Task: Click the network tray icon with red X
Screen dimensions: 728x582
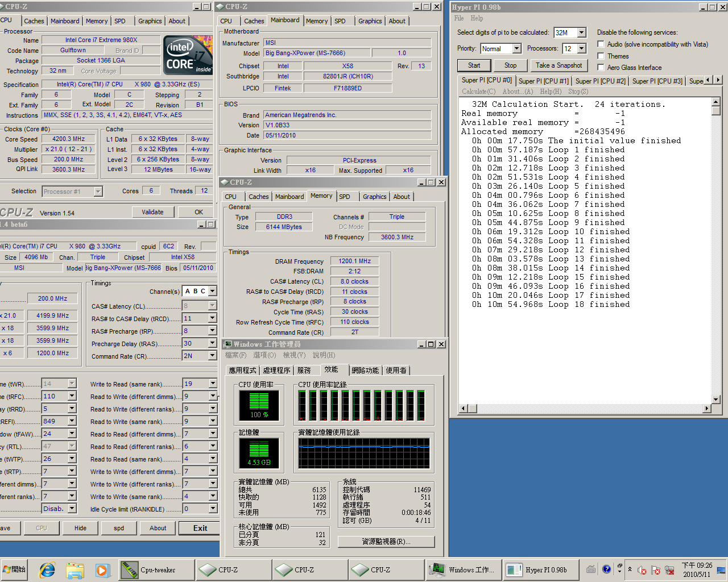Action: (x=669, y=569)
